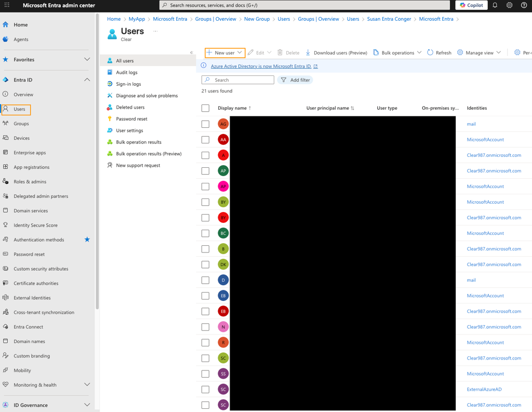
Task: Click the App registrations icon
Action: (5, 167)
